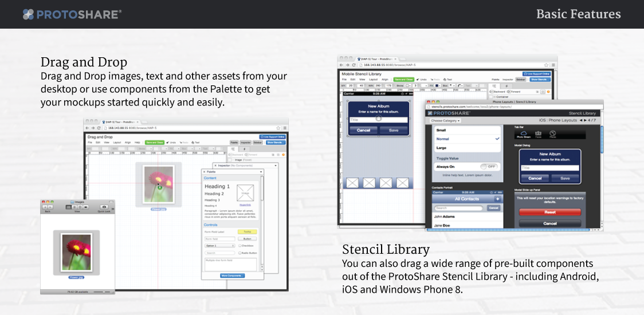Click plus icon in All Contacts header
This screenshot has height=315, width=644.
tap(497, 199)
